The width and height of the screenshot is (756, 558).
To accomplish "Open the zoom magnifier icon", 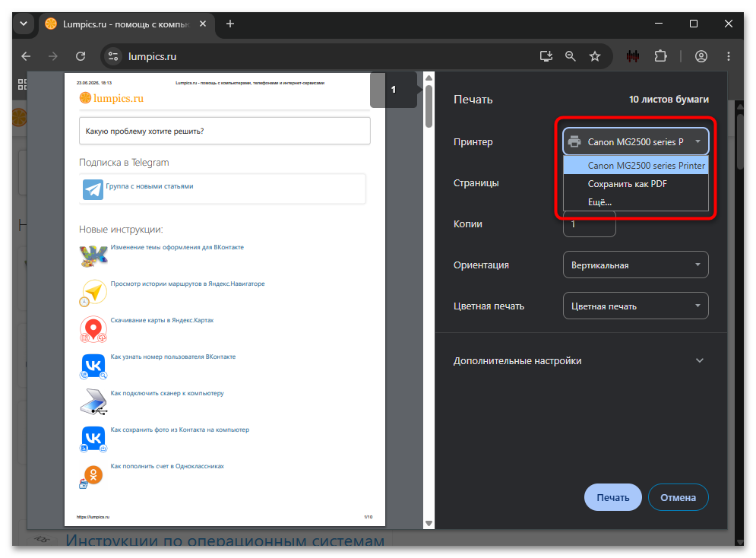I will point(571,56).
